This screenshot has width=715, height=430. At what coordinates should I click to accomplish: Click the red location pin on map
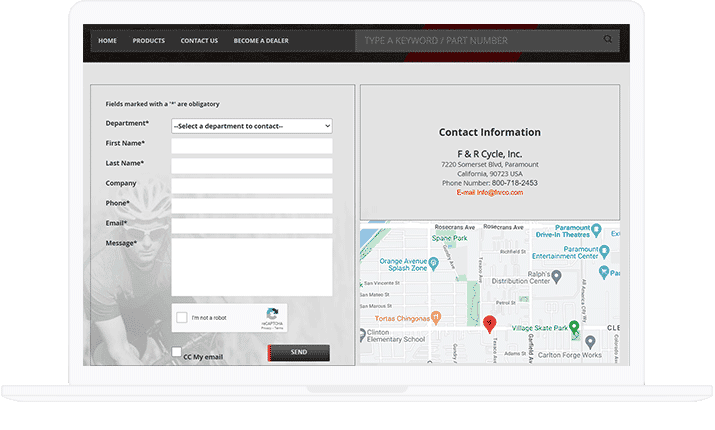pos(489,322)
